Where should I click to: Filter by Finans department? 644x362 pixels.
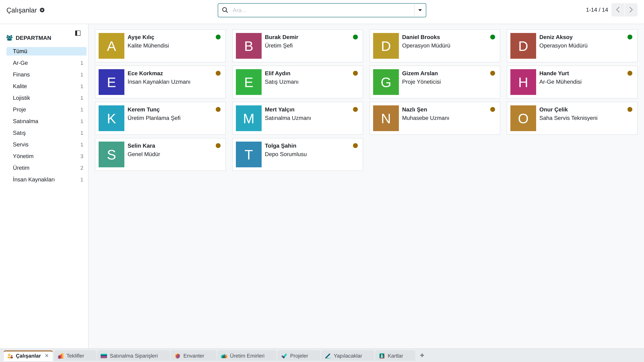click(x=46, y=74)
